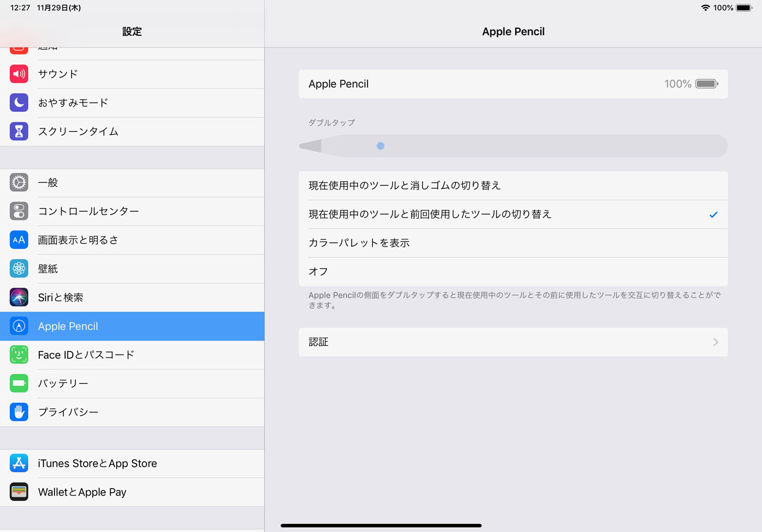Tap the Display & Brightness AA icon
The height and width of the screenshot is (532, 762).
click(x=19, y=240)
